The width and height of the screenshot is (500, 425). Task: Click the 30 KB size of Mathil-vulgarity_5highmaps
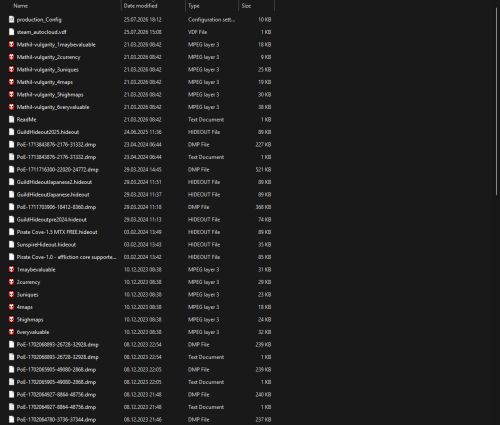[265, 95]
